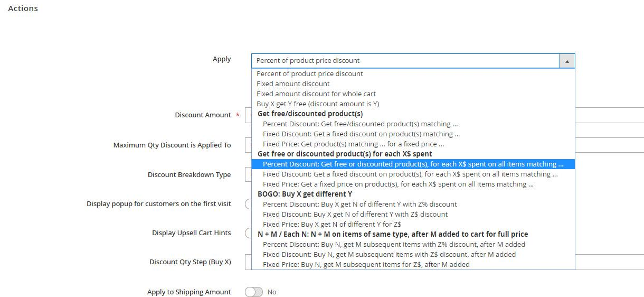This screenshot has height=297, width=644.
Task: Select highlighted Percent Discount for each X$ spent
Action: (x=413, y=164)
